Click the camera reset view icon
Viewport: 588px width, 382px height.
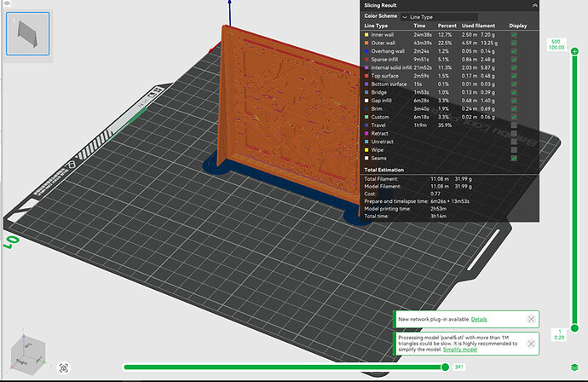(x=64, y=368)
